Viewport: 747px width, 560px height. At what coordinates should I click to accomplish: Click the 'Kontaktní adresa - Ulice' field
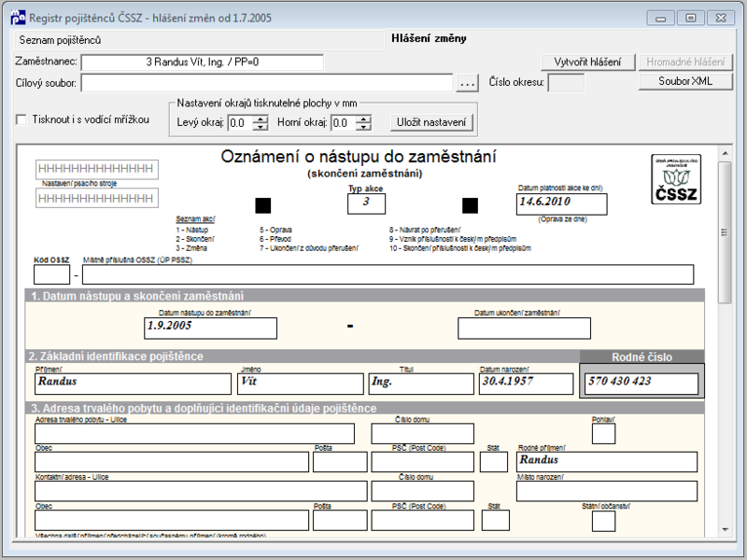(x=201, y=491)
